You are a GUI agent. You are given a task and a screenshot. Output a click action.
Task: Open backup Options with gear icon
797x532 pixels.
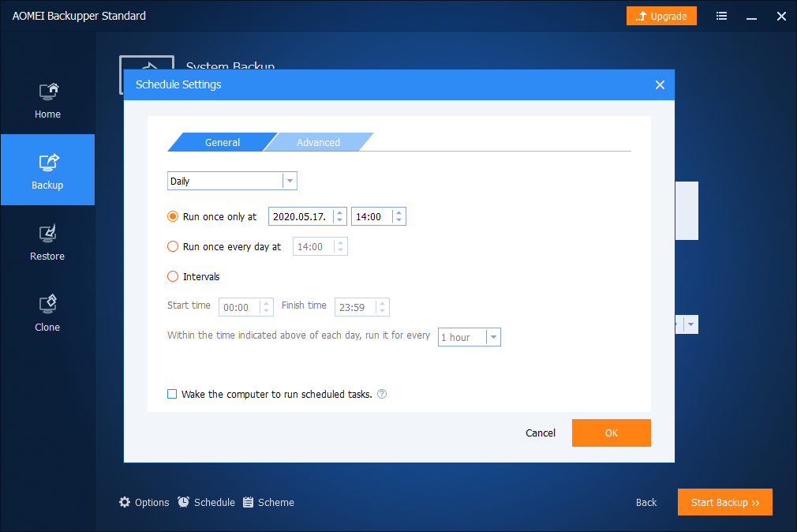point(144,503)
